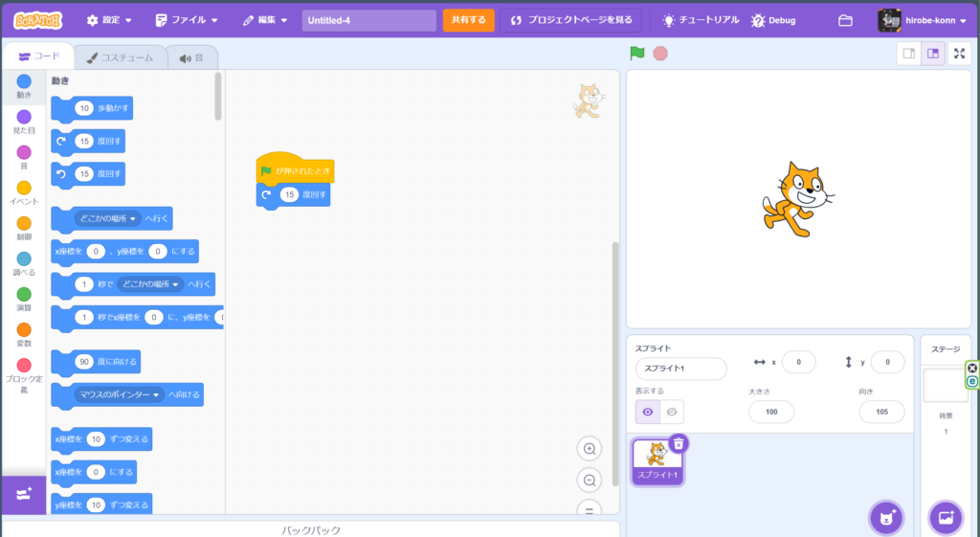Click the project title field Untitled-4

coord(368,20)
